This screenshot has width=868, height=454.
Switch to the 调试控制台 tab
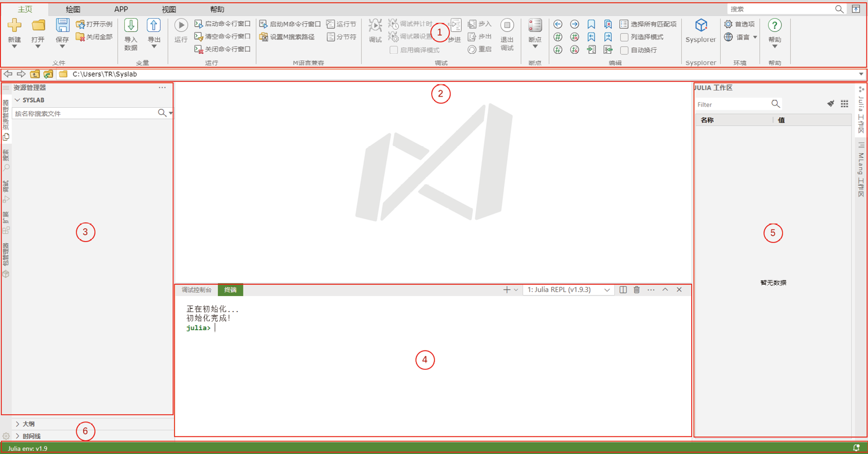click(196, 290)
